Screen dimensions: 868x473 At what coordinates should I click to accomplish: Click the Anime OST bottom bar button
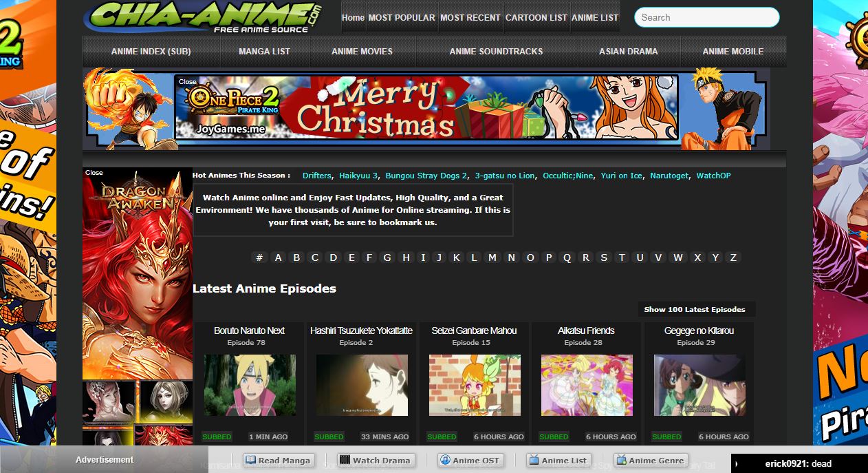point(470,461)
